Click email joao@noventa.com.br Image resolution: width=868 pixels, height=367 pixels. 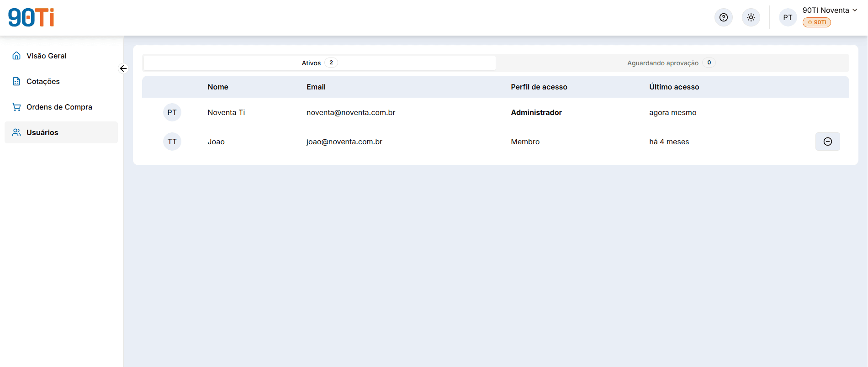[344, 142]
